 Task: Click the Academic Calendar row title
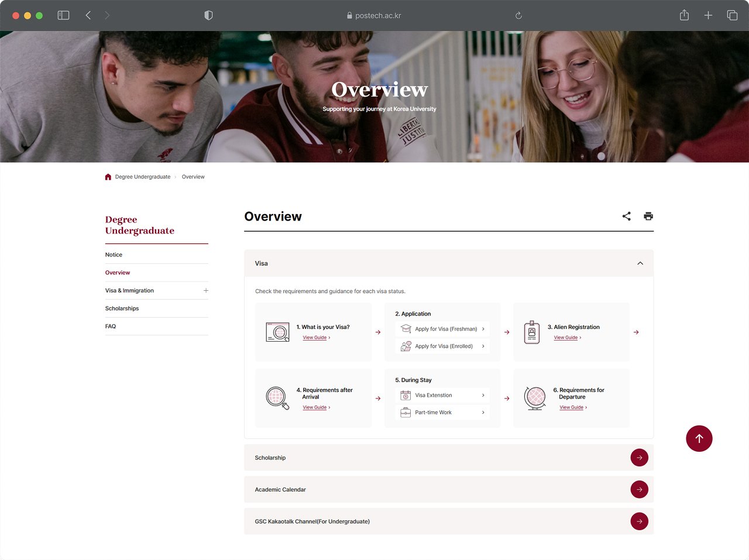pyautogui.click(x=280, y=490)
